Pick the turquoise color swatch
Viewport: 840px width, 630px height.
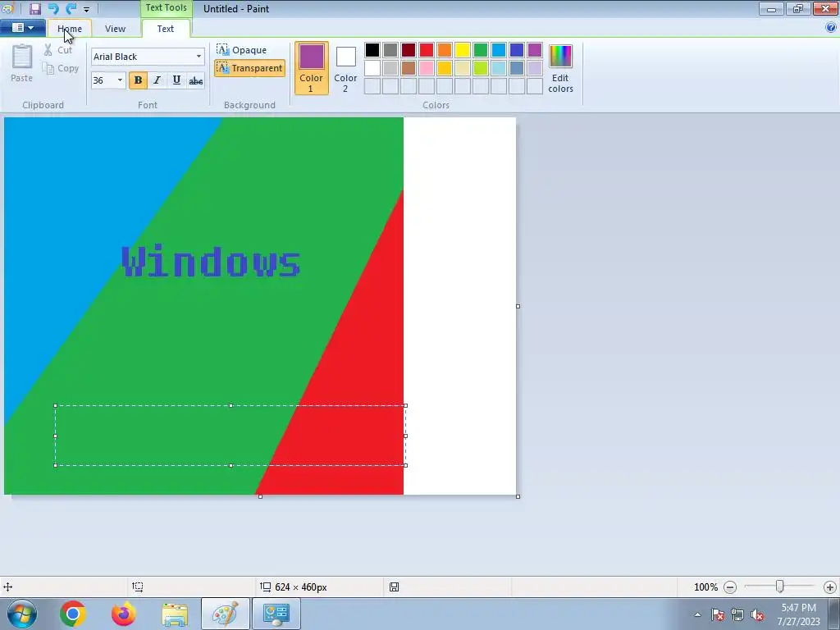pyautogui.click(x=499, y=50)
